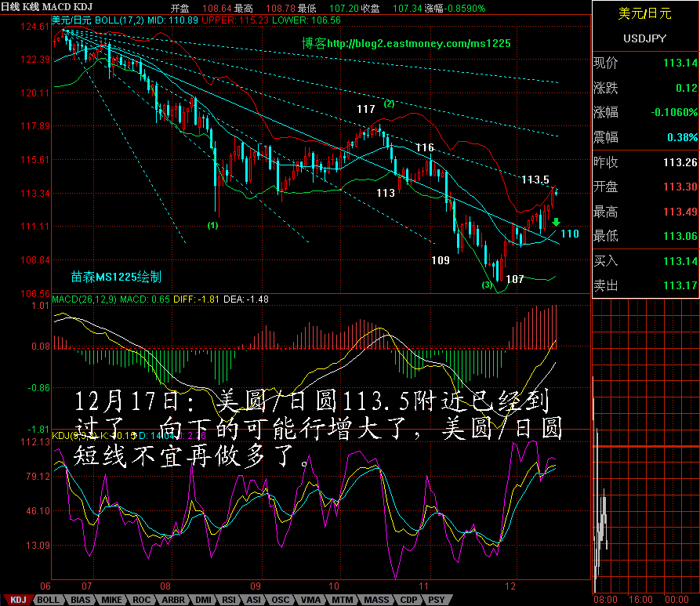Open the eastmoney blog URL link
This screenshot has height=606, width=700.
(419, 43)
